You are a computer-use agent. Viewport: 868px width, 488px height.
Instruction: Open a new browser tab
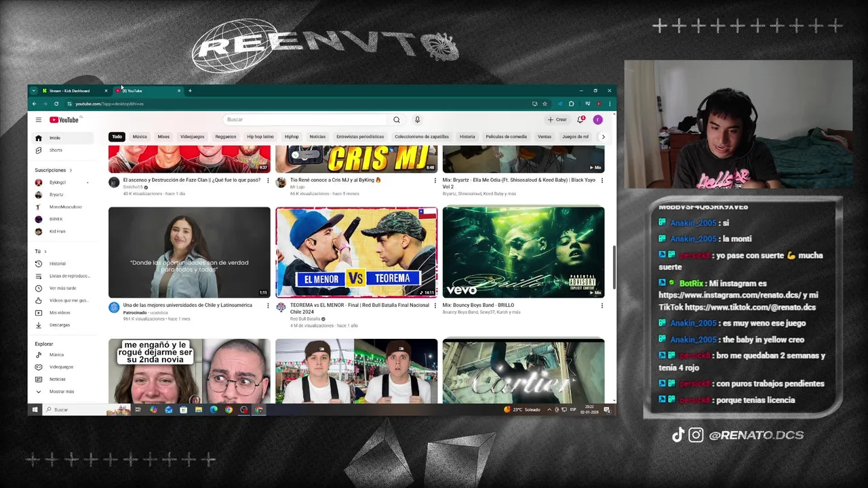point(190,91)
